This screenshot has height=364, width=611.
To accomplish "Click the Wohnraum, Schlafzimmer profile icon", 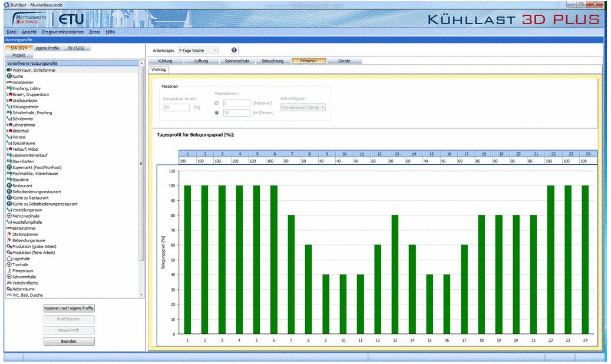I will (x=9, y=70).
